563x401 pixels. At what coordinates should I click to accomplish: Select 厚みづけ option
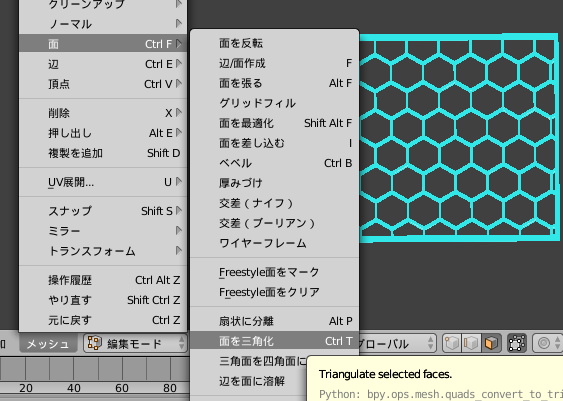[x=275, y=183]
